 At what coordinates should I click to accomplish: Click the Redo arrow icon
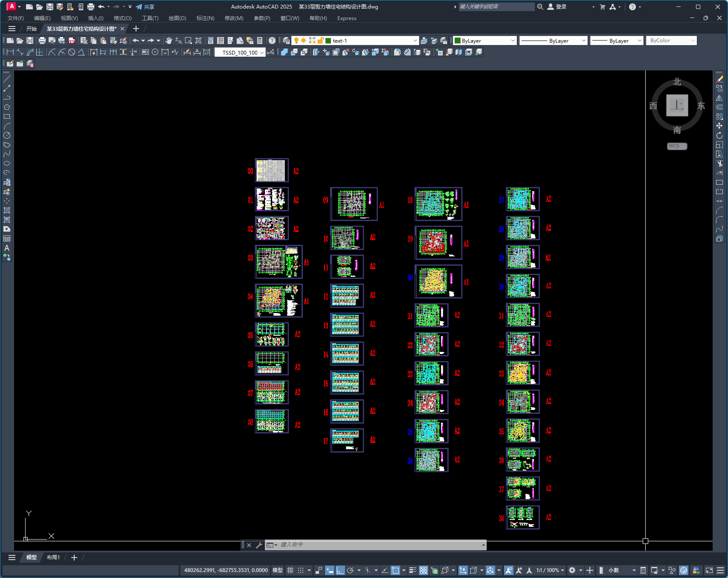coord(151,41)
